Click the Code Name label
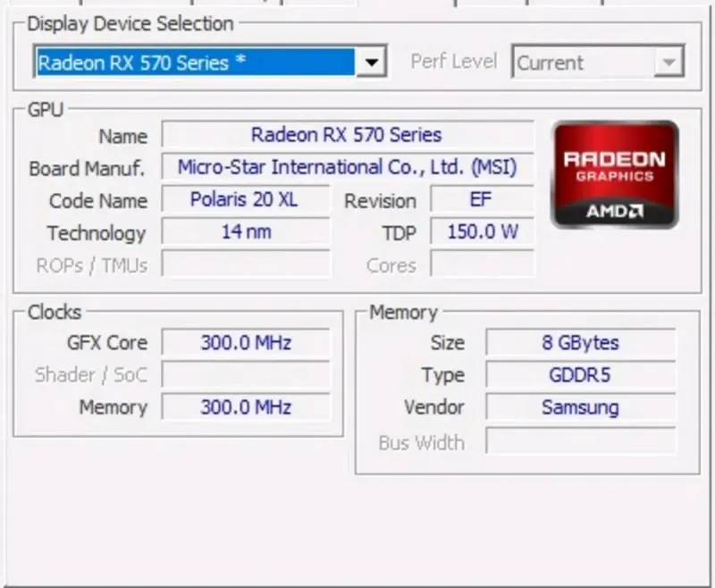Screen dimensions: 715x588 pyautogui.click(x=98, y=201)
